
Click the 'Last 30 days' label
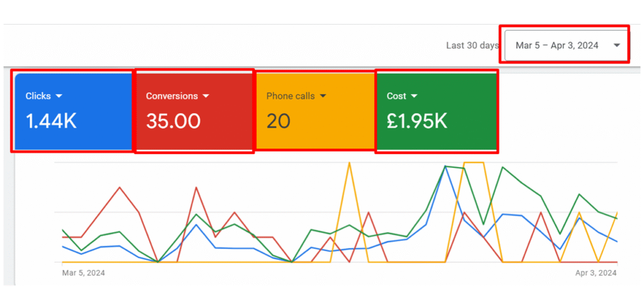pos(472,46)
